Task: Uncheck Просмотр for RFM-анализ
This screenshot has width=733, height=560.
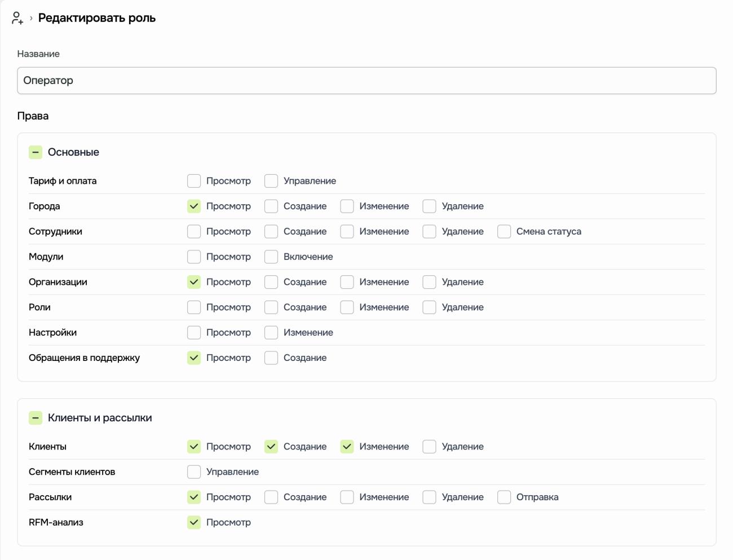Action: point(194,523)
